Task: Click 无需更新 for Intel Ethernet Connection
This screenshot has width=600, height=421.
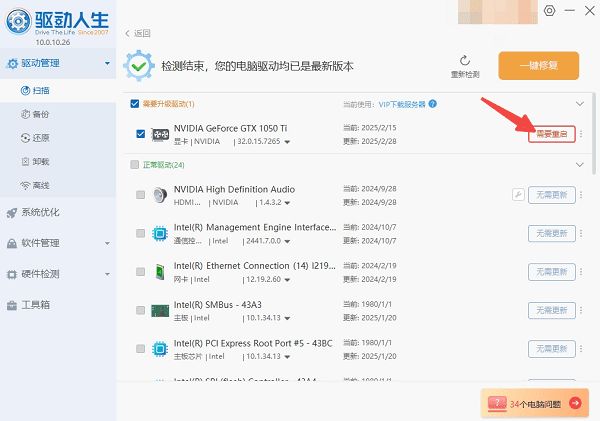Action: [x=551, y=272]
